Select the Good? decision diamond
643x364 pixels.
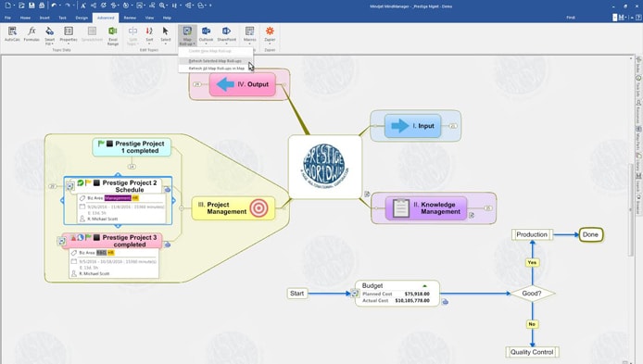click(532, 294)
